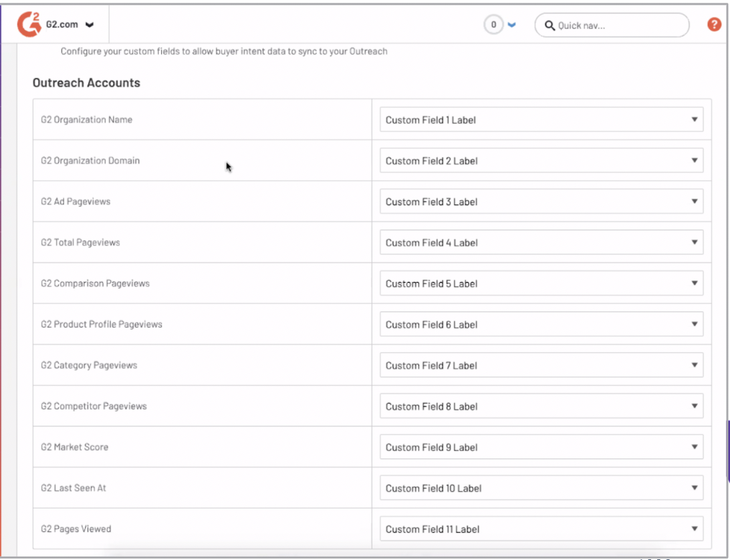Click the Outreach Accounts section heading
The height and width of the screenshot is (560, 730).
point(86,83)
